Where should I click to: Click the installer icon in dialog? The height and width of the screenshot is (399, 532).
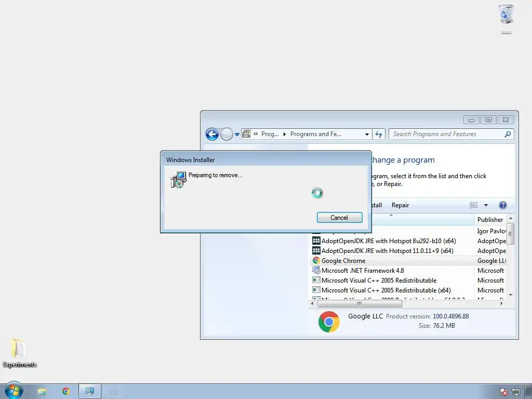click(179, 179)
